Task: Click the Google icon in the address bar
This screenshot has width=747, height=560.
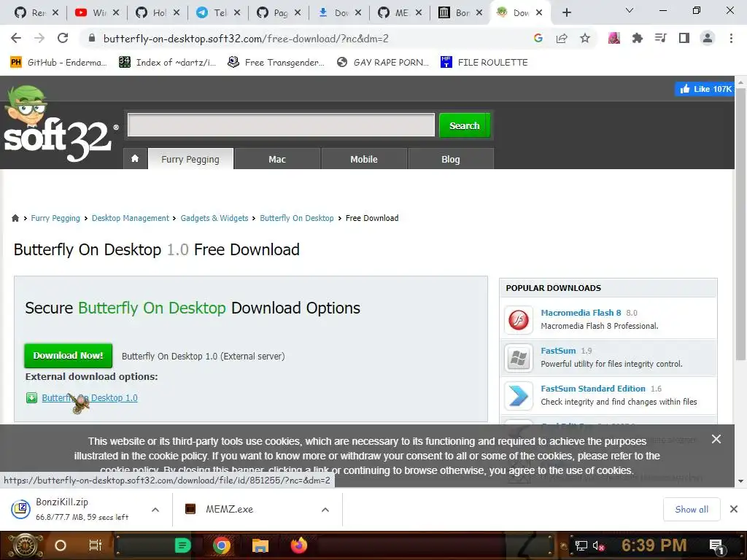Action: [x=538, y=38]
